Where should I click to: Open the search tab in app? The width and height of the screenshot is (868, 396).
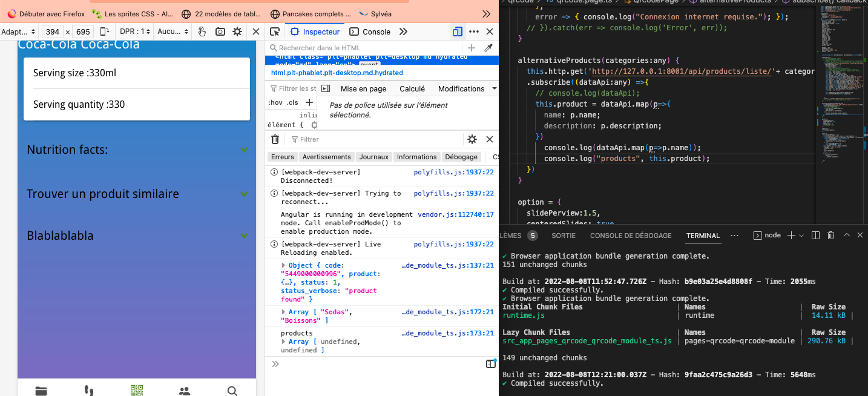pyautogui.click(x=232, y=391)
